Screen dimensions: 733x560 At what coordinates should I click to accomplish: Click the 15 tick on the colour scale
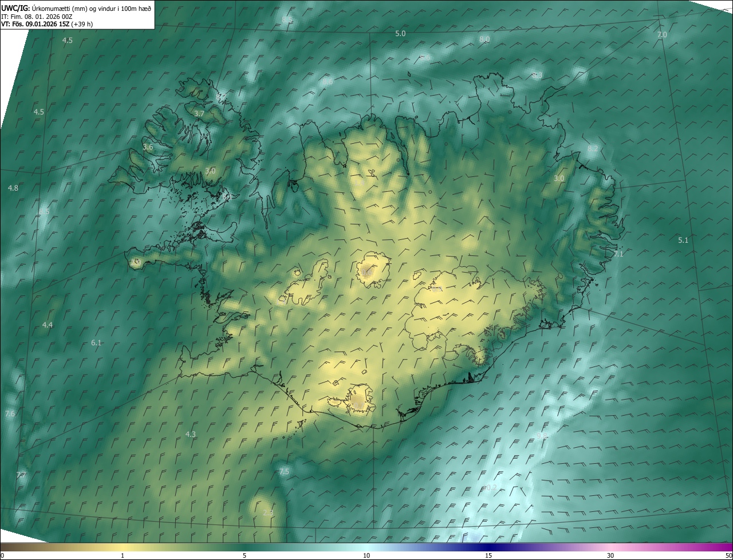[488, 555]
